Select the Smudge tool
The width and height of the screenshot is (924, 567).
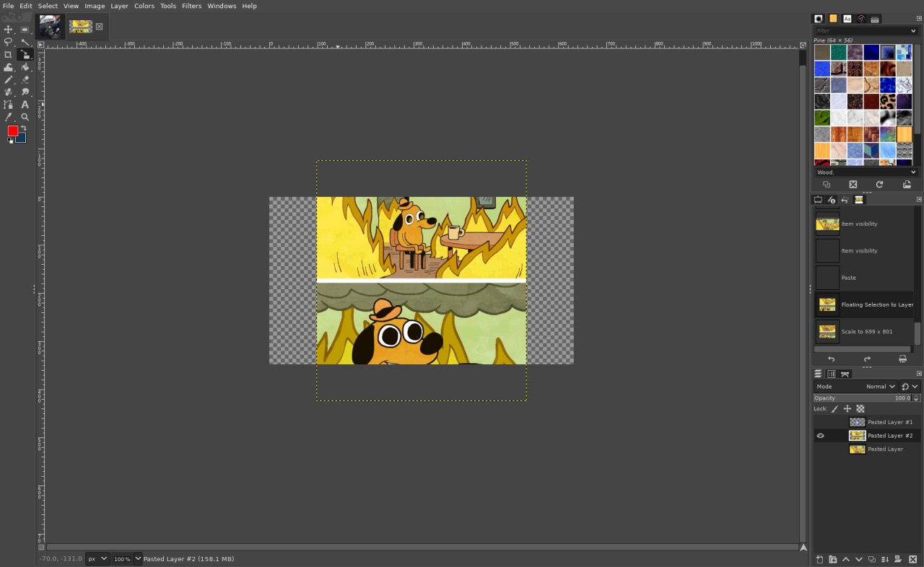click(x=25, y=92)
